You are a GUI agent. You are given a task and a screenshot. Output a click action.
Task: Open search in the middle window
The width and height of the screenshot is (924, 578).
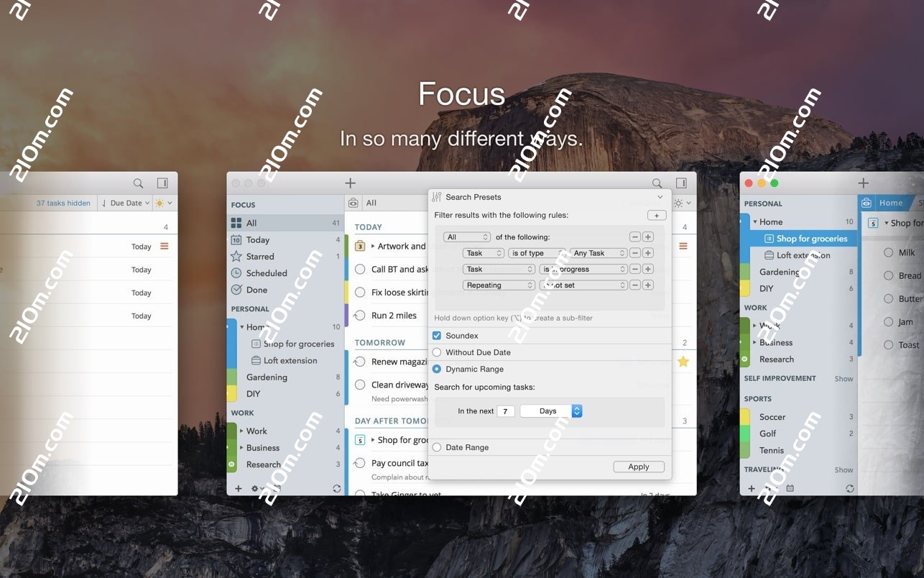coord(656,183)
